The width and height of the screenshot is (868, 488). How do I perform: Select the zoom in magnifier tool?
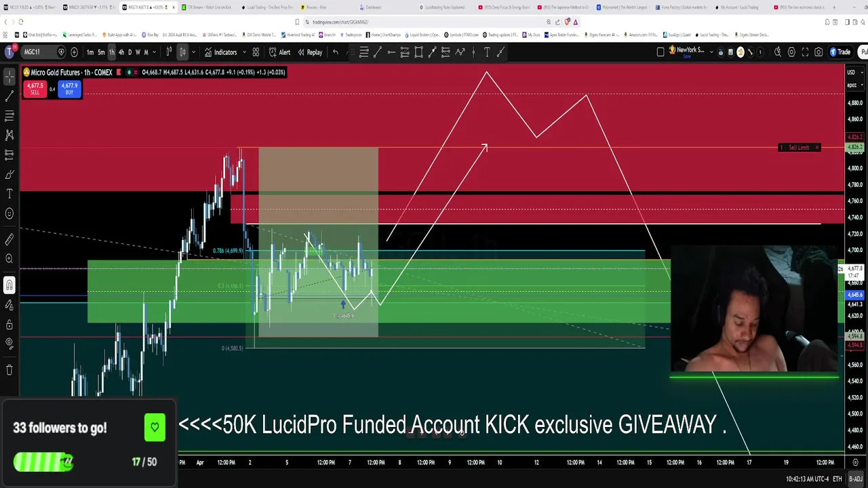tap(9, 258)
